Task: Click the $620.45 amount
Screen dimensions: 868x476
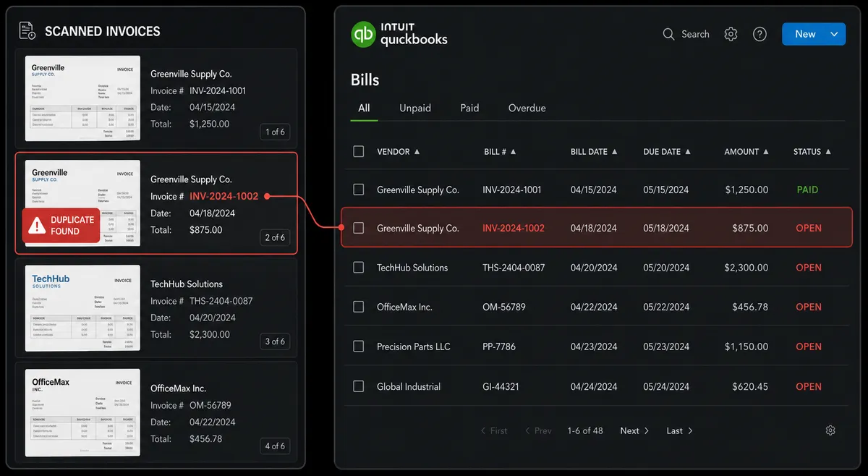Action: click(750, 386)
